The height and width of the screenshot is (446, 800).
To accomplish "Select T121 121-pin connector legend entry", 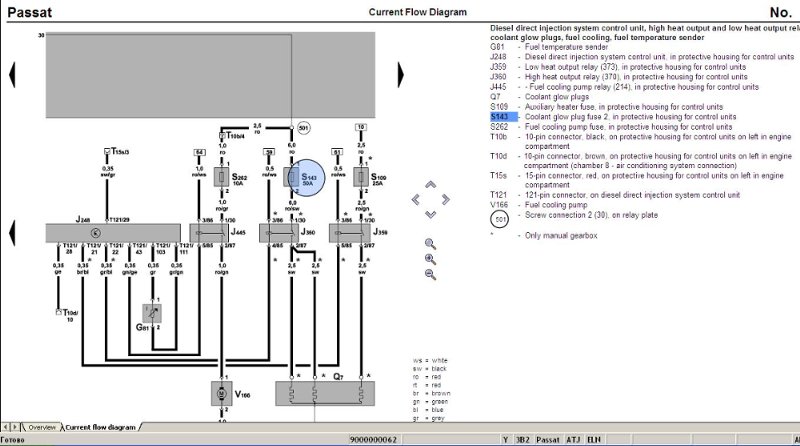I will pyautogui.click(x=615, y=195).
